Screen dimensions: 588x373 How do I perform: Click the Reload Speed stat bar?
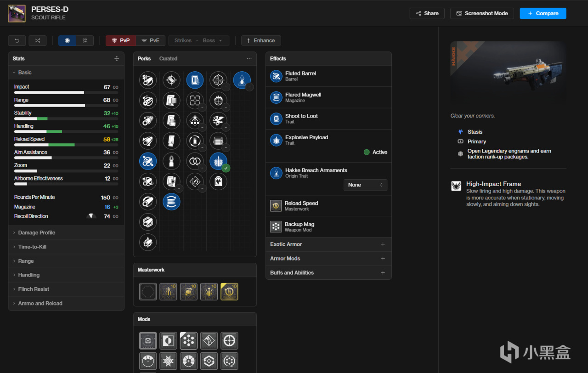[x=66, y=145]
